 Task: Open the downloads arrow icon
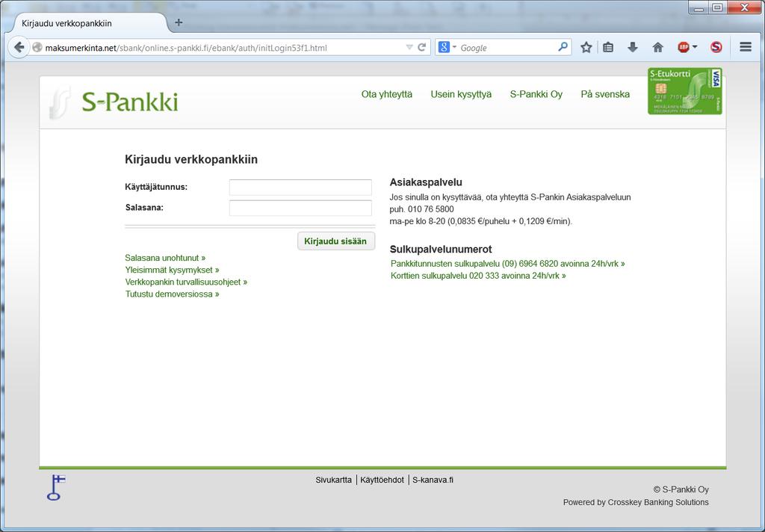click(632, 47)
